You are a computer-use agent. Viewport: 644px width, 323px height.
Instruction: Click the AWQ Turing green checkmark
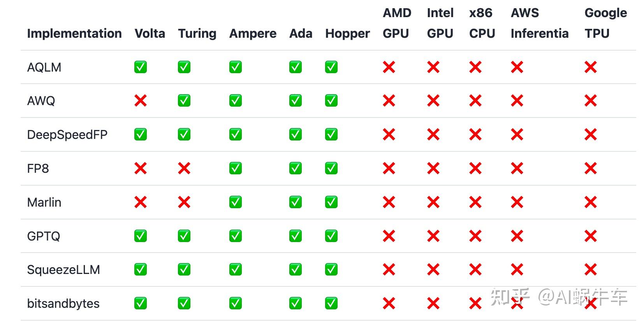click(x=184, y=101)
